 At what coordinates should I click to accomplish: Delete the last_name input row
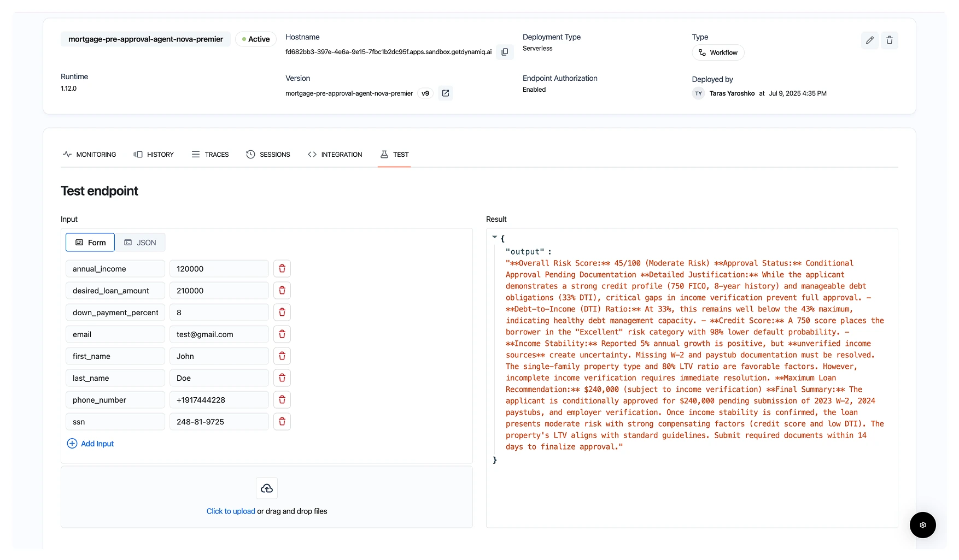tap(282, 378)
